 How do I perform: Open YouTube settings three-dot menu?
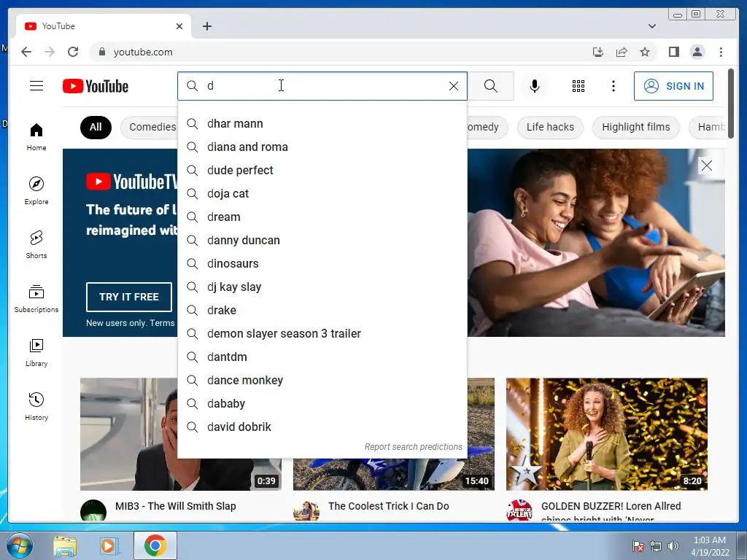613,86
